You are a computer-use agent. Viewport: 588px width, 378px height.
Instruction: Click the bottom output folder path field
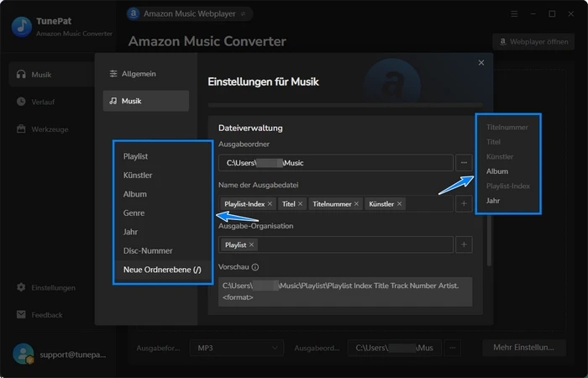395,348
